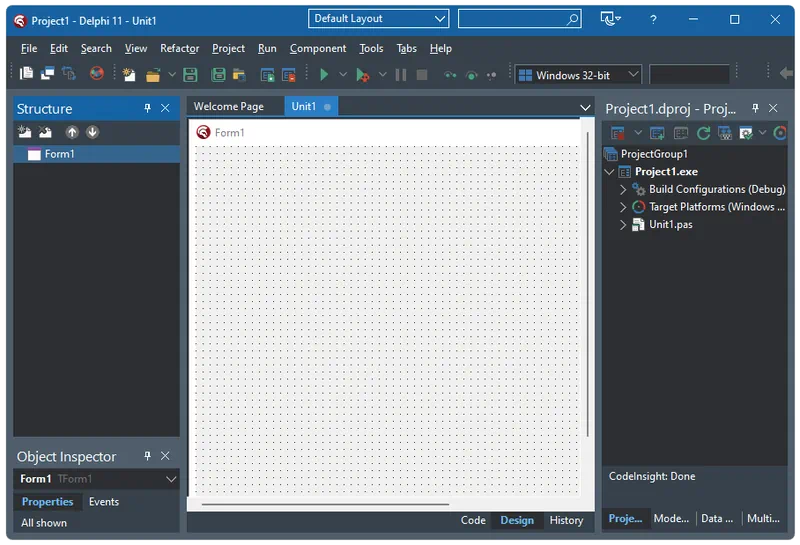
Task: Switch to the Welcome Page tab
Action: pyautogui.click(x=229, y=107)
